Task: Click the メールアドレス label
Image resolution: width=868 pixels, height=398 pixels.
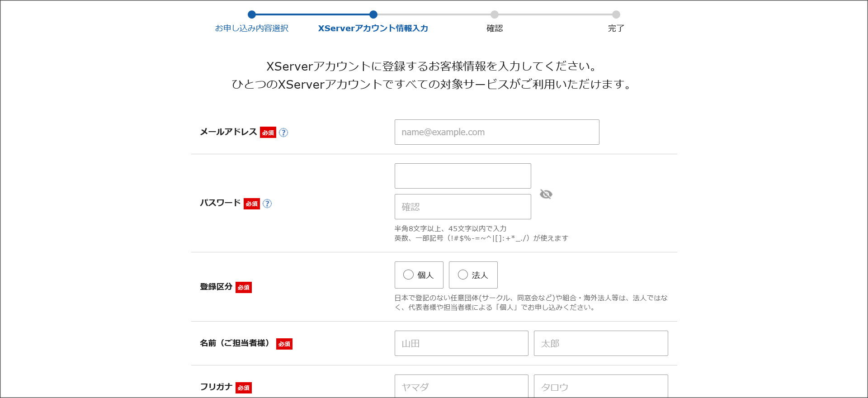Action: [x=228, y=132]
